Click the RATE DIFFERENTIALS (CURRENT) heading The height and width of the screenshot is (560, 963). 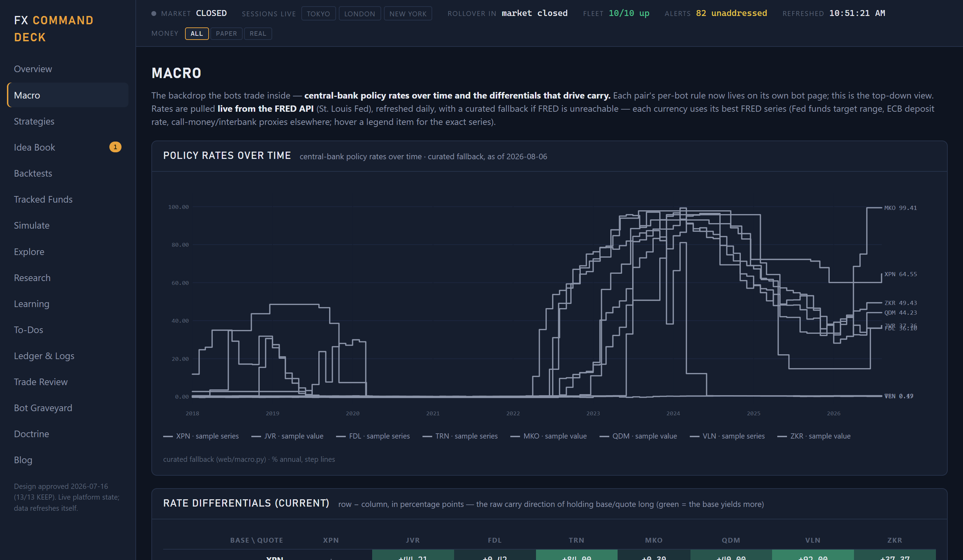[246, 503]
